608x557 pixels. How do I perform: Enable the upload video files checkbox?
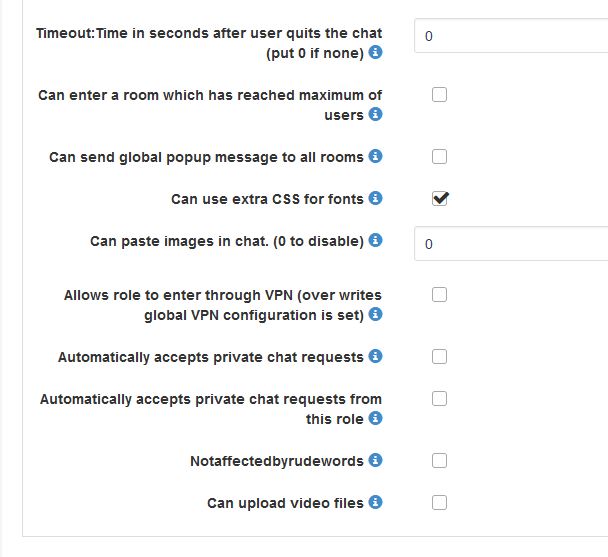(439, 502)
